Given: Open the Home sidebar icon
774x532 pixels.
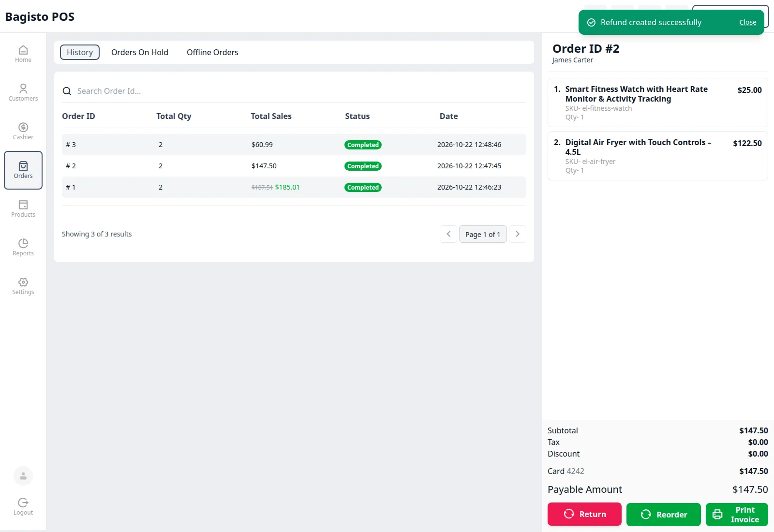Looking at the screenshot, I should pos(23,54).
